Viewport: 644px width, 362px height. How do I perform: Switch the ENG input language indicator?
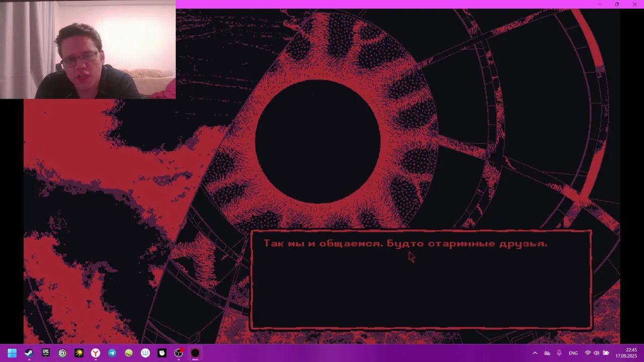point(573,353)
